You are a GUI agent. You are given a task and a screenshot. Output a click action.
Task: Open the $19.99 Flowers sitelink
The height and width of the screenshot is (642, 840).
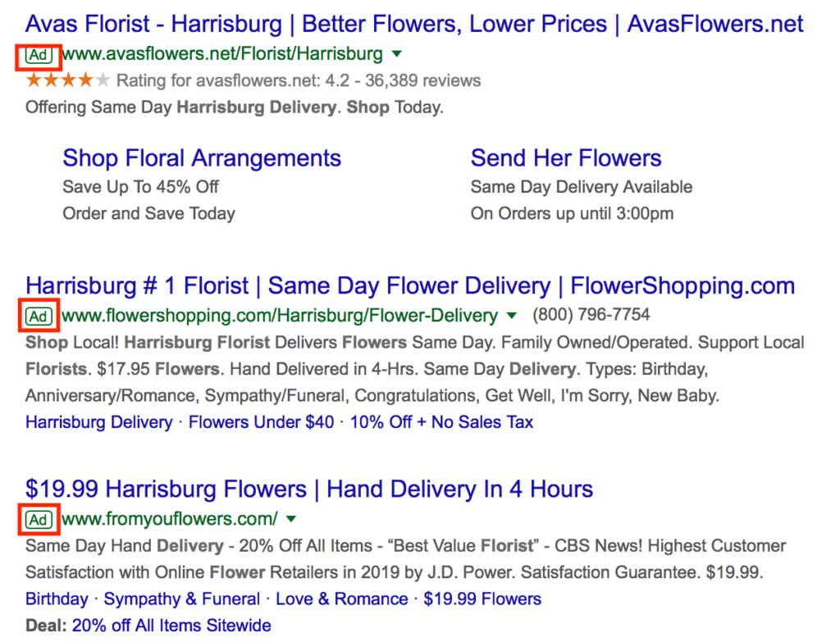click(482, 599)
